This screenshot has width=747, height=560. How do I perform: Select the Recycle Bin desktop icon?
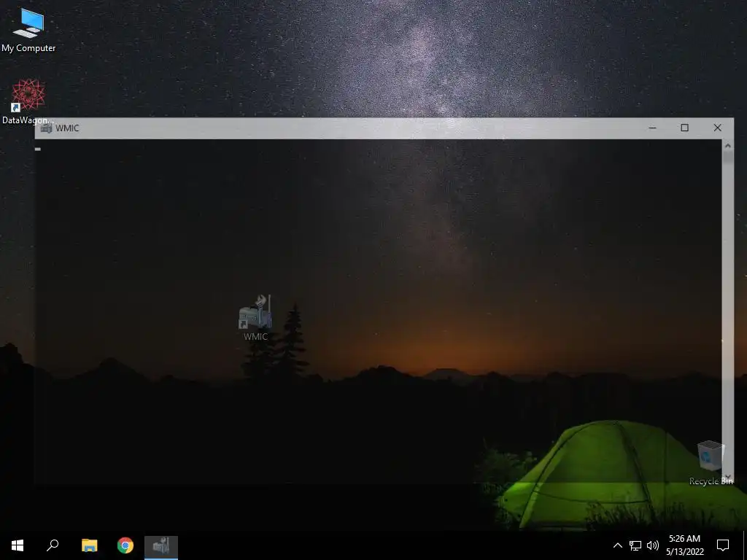[x=711, y=463]
